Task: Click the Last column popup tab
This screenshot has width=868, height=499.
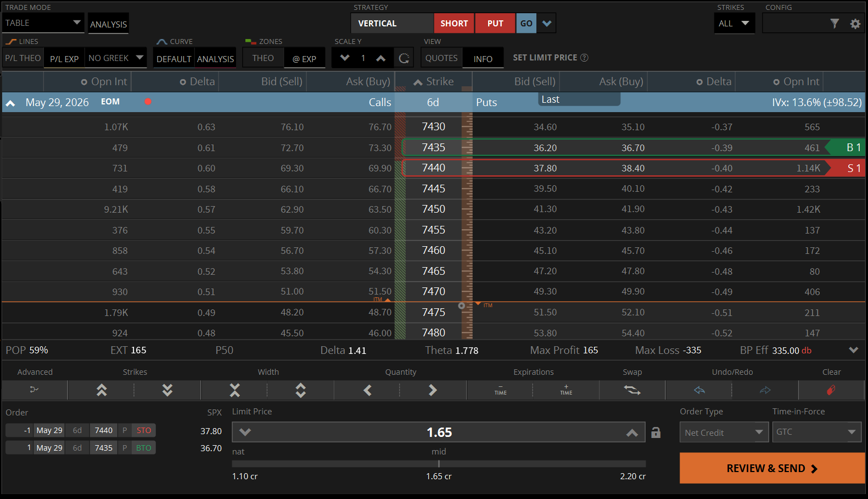Action: click(x=579, y=99)
